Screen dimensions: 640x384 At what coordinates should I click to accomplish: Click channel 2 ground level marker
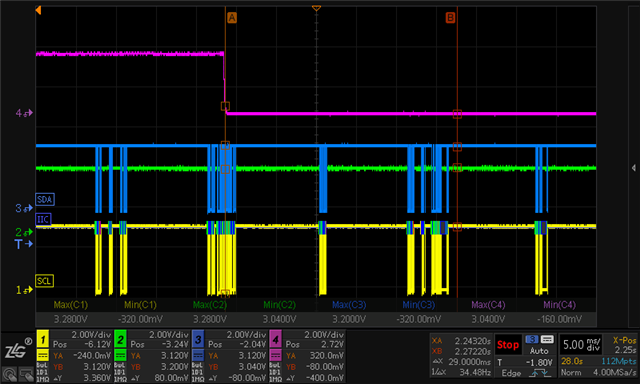coord(24,232)
